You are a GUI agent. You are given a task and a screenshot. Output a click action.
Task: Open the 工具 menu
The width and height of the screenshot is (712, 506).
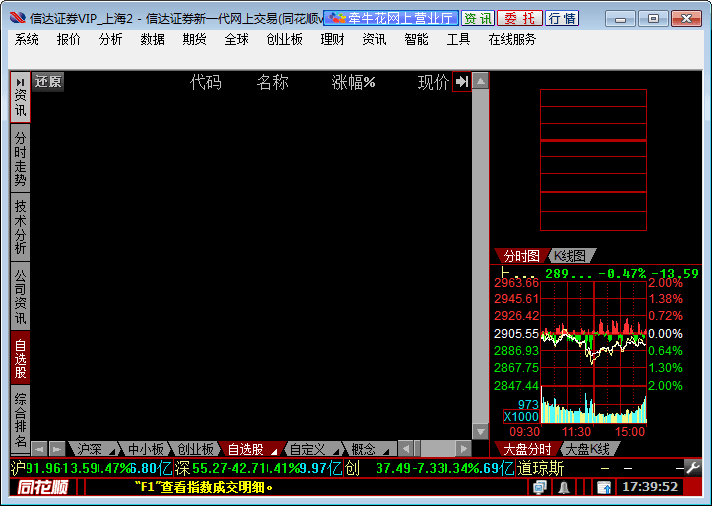coord(458,40)
